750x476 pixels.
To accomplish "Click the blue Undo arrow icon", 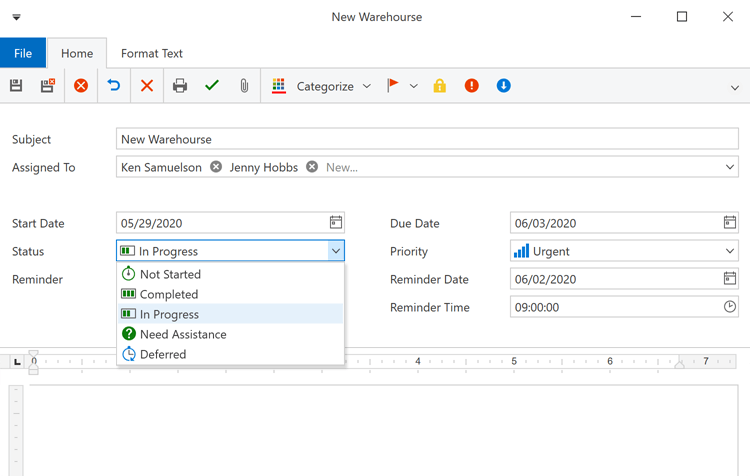I will (x=114, y=86).
